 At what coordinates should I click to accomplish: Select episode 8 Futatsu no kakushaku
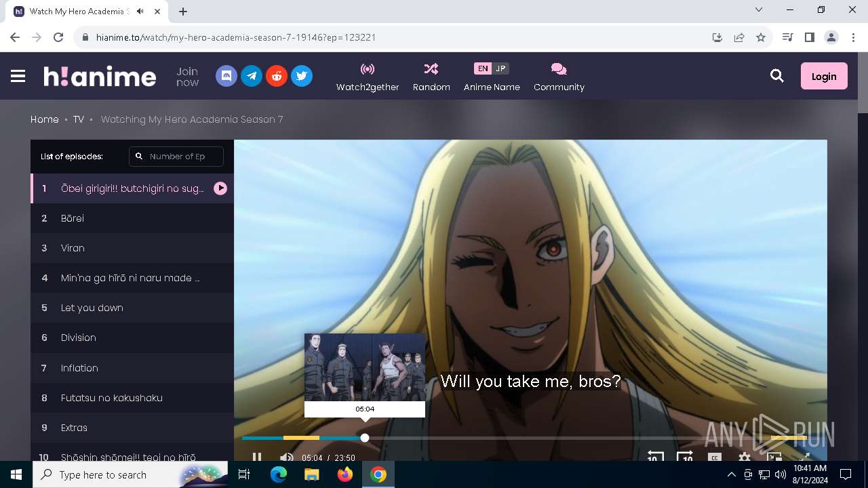click(x=132, y=398)
